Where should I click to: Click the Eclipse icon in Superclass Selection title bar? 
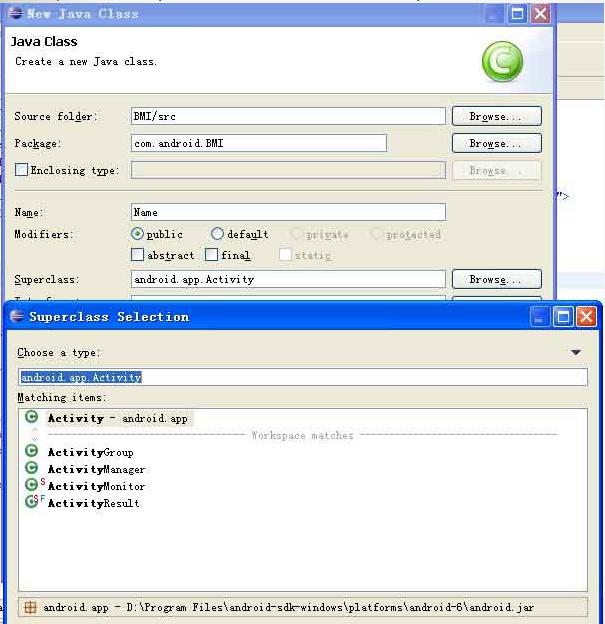[x=17, y=316]
